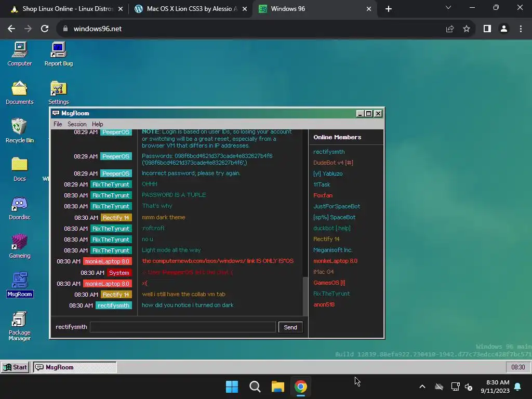Share this page from the address bar
This screenshot has height=399, width=532.
pos(450,29)
